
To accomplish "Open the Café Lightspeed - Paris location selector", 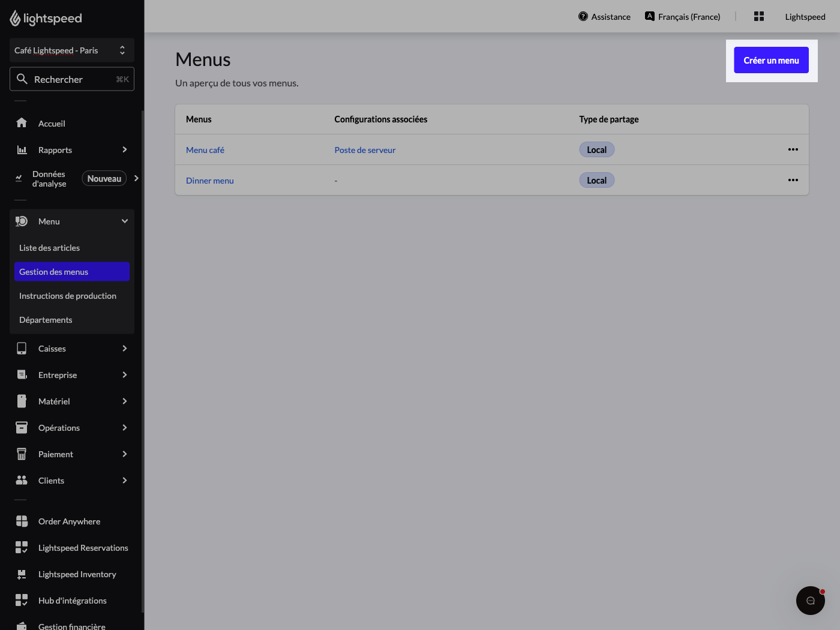I will 72,50.
